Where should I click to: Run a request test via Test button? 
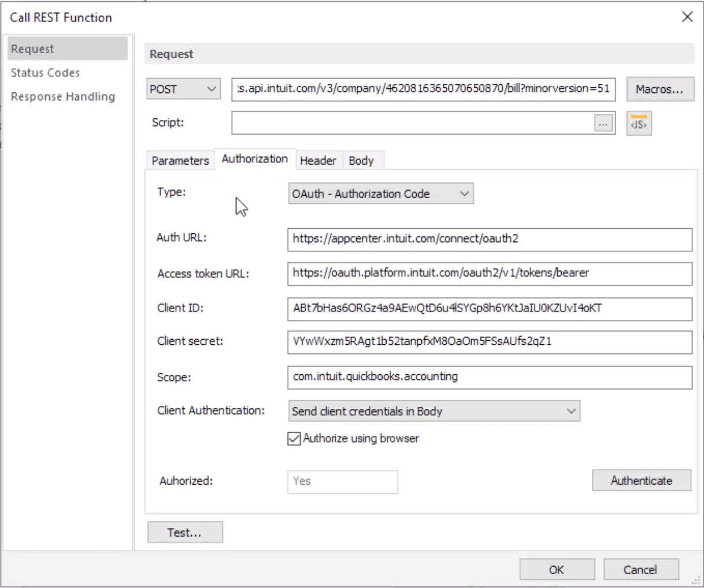click(x=184, y=531)
